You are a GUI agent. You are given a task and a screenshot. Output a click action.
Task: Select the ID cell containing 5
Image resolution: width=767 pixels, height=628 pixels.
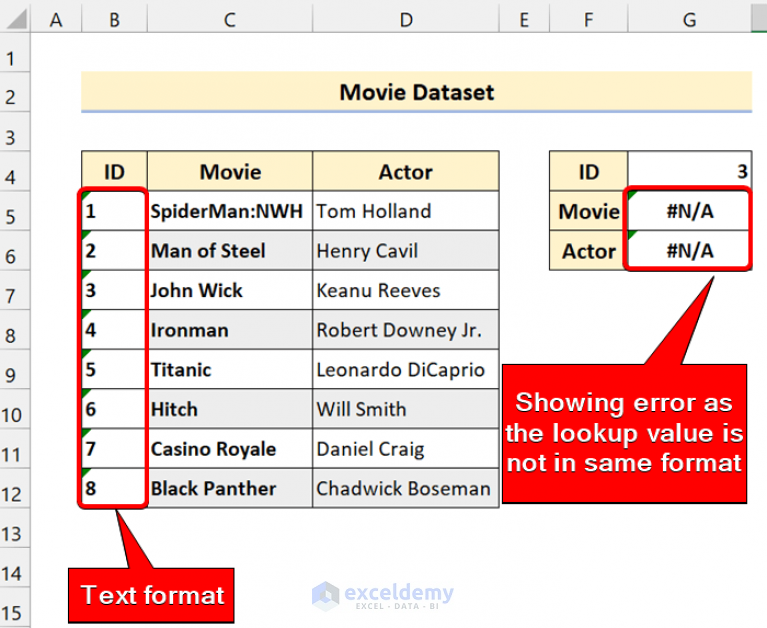point(114,369)
